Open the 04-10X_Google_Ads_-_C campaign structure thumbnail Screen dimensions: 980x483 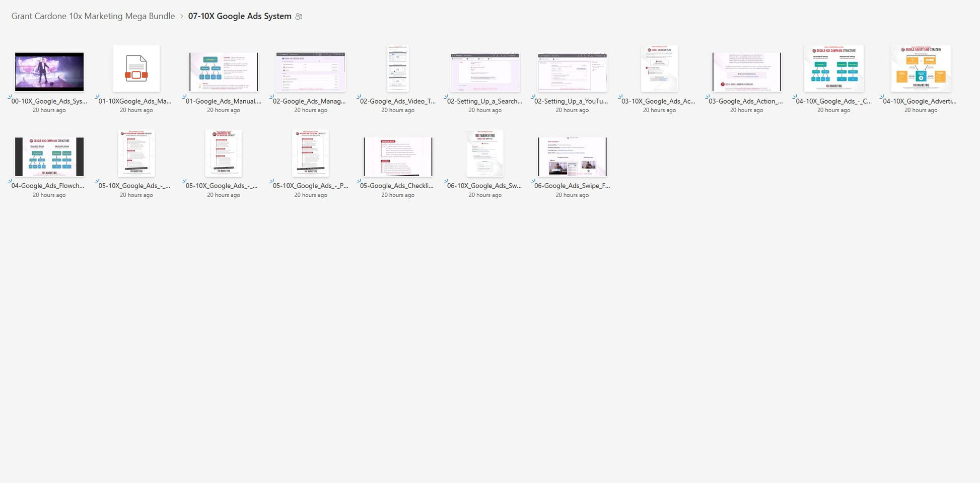click(x=833, y=69)
